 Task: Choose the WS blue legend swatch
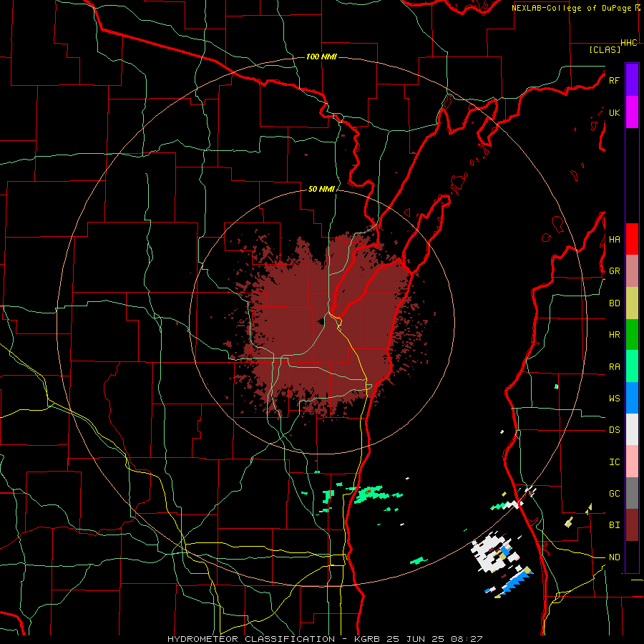click(x=632, y=398)
